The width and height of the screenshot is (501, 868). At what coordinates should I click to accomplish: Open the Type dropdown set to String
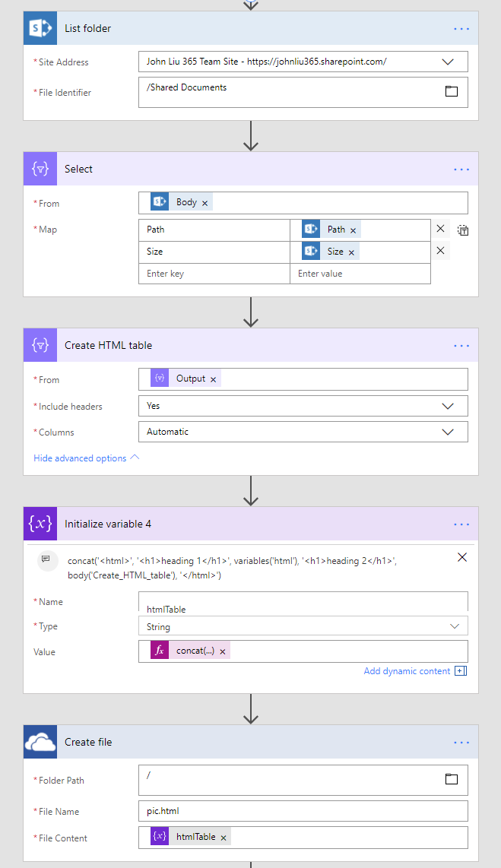[455, 626]
